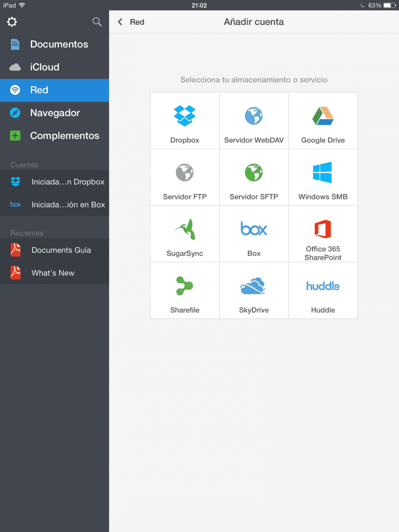Open iCloud in the sidebar
399x532 pixels.
(x=54, y=67)
